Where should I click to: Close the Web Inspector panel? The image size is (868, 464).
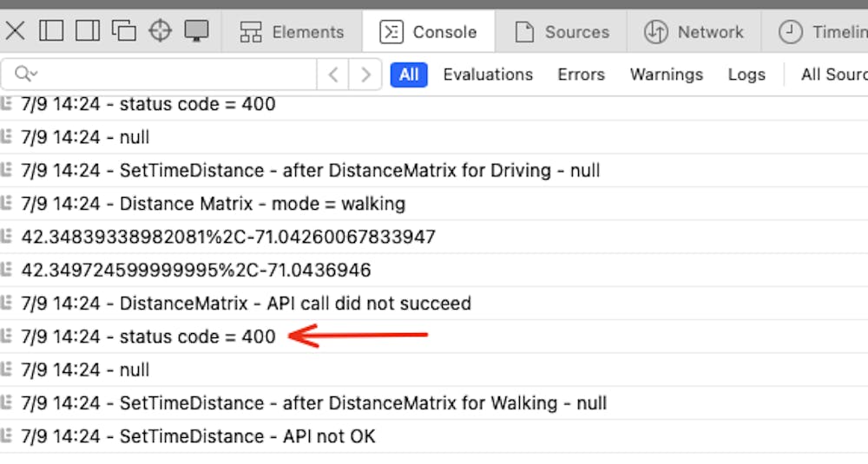click(x=16, y=31)
